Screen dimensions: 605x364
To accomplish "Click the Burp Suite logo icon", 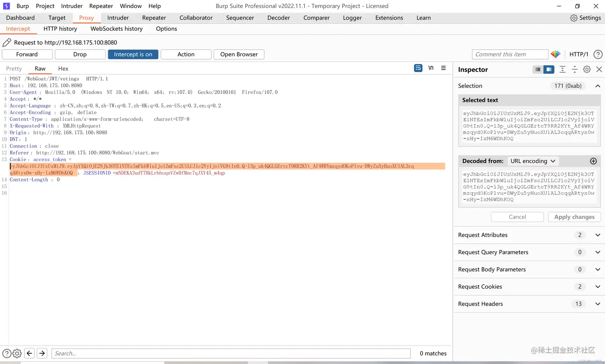I will coord(6,6).
